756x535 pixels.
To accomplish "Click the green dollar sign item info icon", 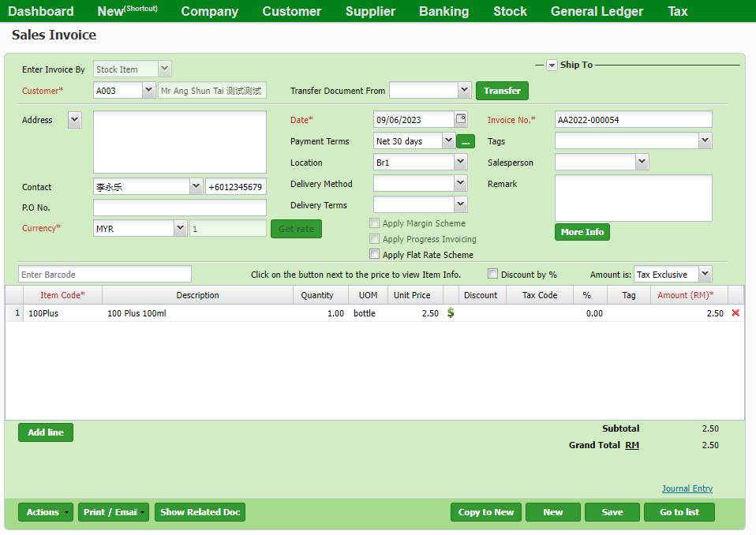I will click(451, 313).
